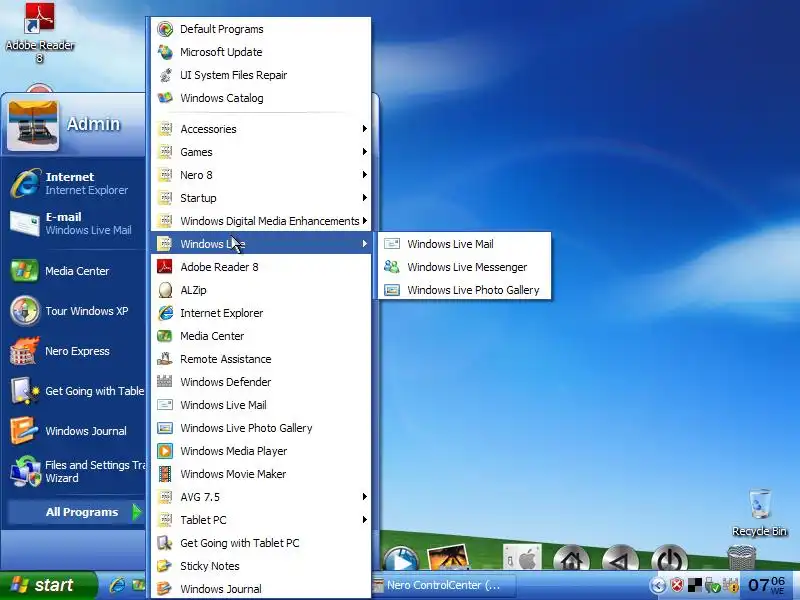Open the Recycle Bin on the desktop

[759, 512]
